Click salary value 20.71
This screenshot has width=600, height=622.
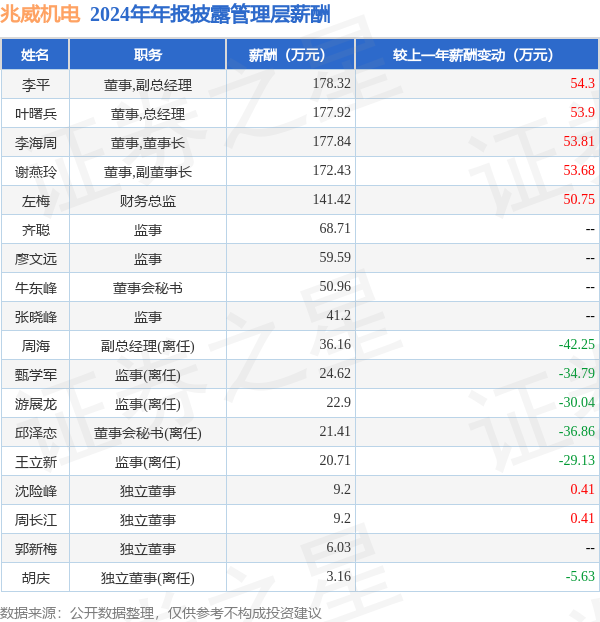335,460
